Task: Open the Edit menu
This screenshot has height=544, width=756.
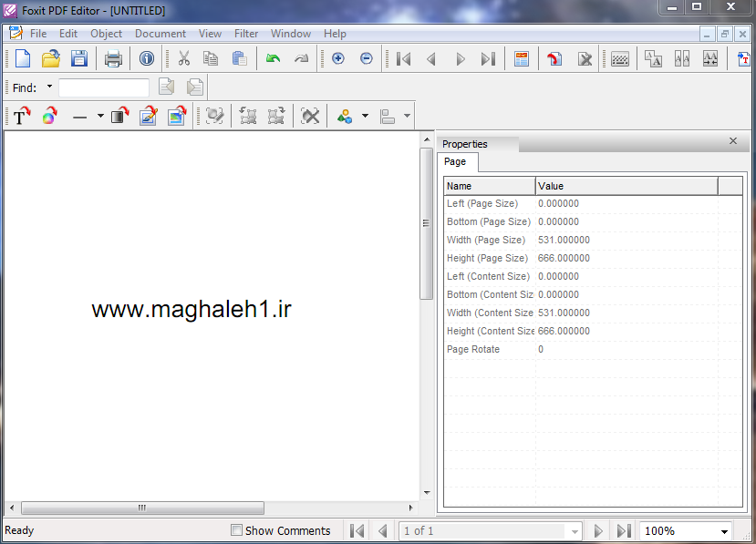Action: (68, 34)
